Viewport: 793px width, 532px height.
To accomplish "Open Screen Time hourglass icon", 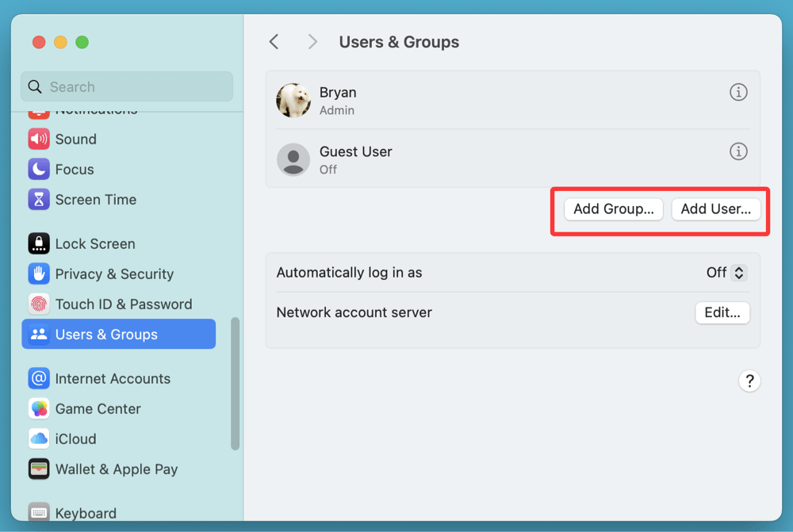I will pos(39,200).
